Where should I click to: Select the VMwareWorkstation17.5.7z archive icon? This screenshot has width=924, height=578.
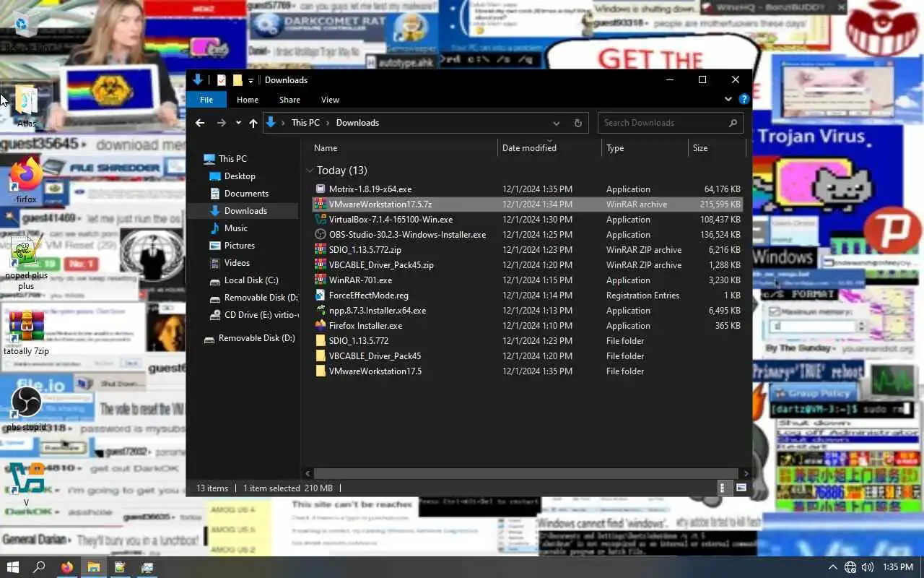[321, 204]
